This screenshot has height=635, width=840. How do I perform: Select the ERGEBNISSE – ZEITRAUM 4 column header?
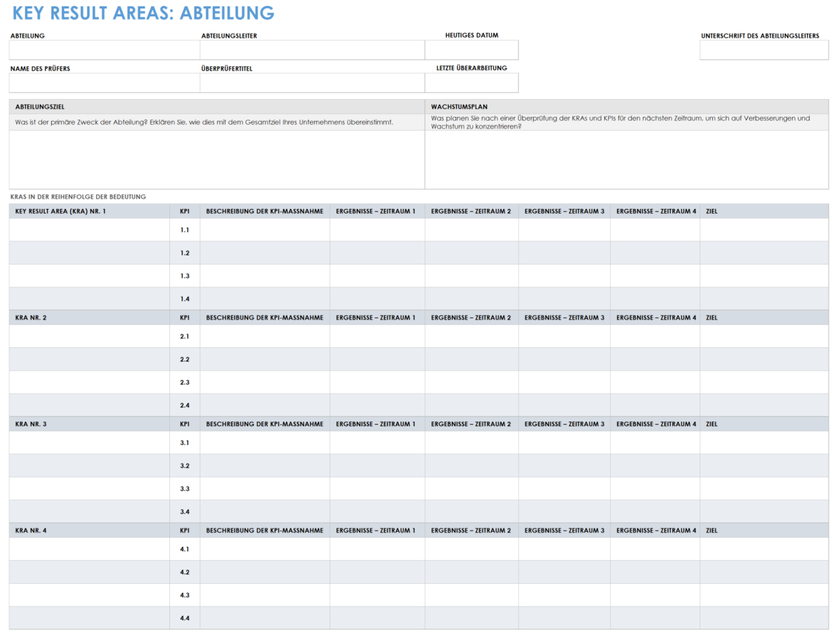point(655,210)
